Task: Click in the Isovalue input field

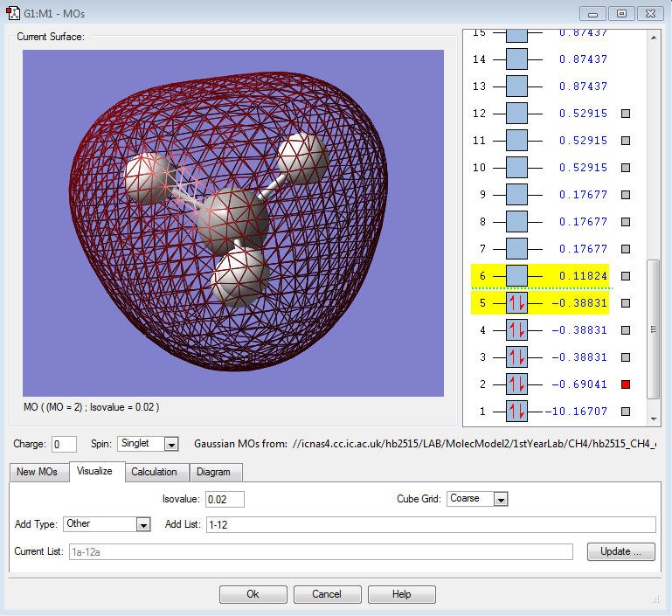Action: [x=225, y=499]
